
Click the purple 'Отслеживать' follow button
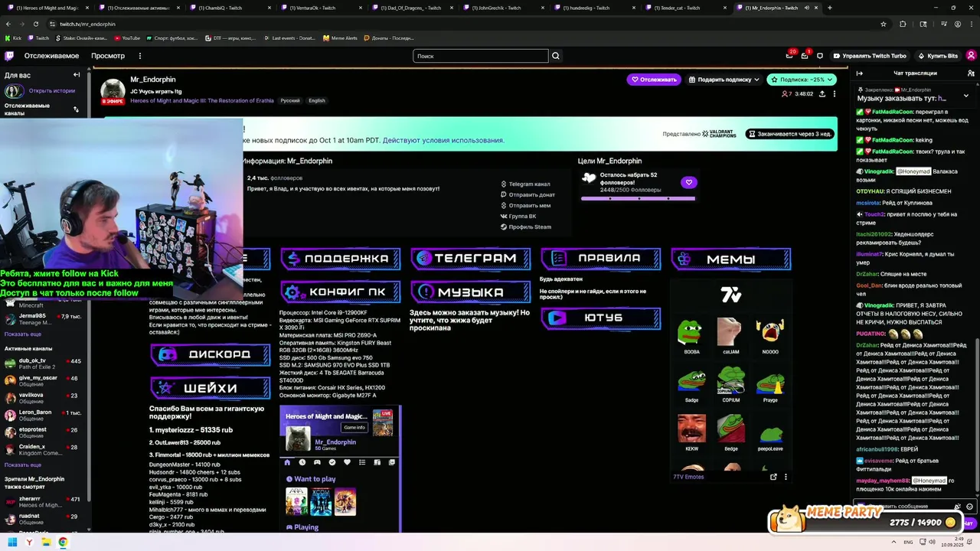(x=654, y=80)
